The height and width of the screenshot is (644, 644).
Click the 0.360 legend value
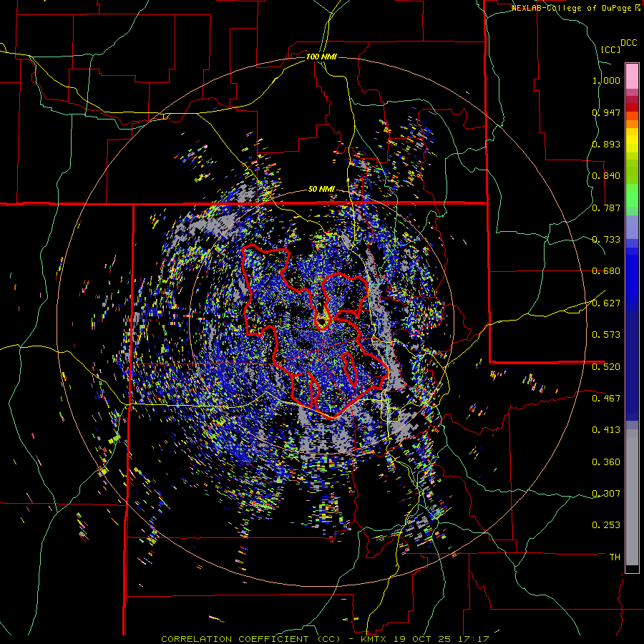pos(606,462)
